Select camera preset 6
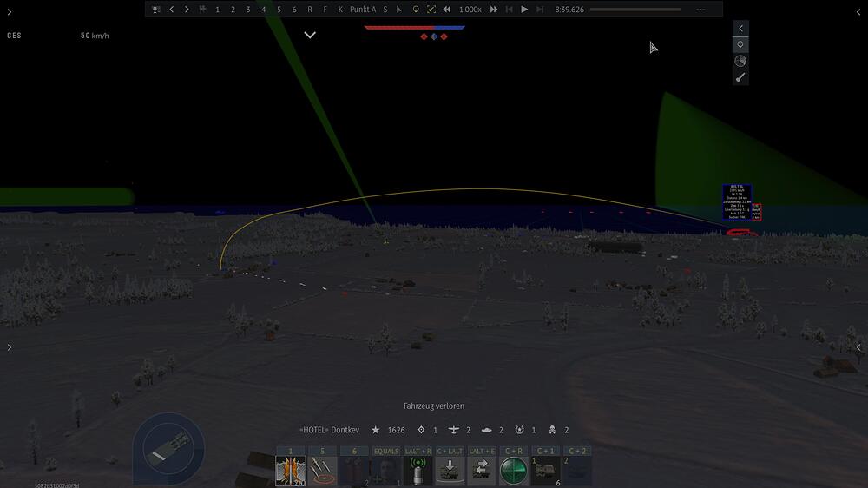The image size is (868, 488). click(294, 10)
